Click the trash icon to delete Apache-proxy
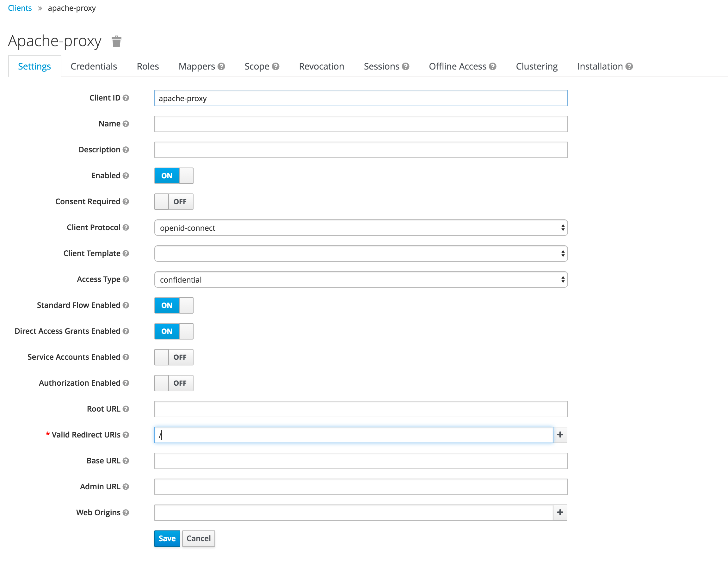The image size is (728, 569). point(116,42)
